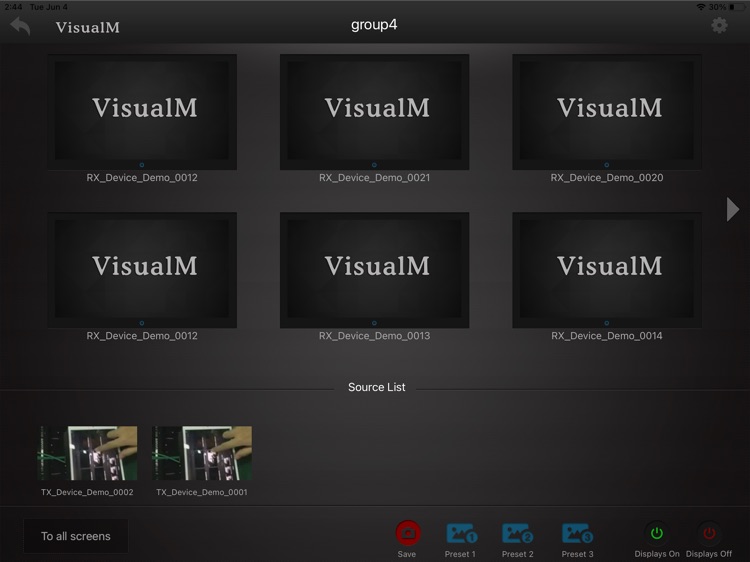Image resolution: width=750 pixels, height=562 pixels.
Task: Click the RX_Device_Demo_0020 label text
Action: point(607,177)
